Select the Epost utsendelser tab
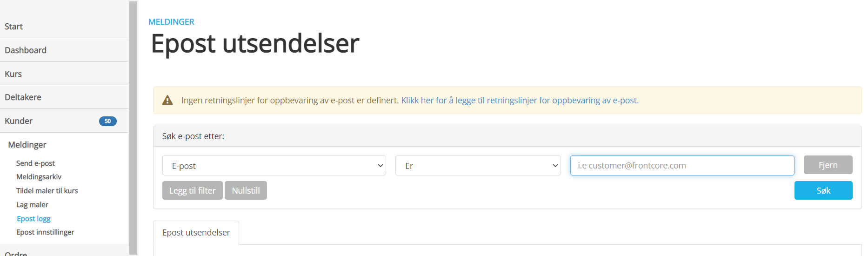 (196, 233)
